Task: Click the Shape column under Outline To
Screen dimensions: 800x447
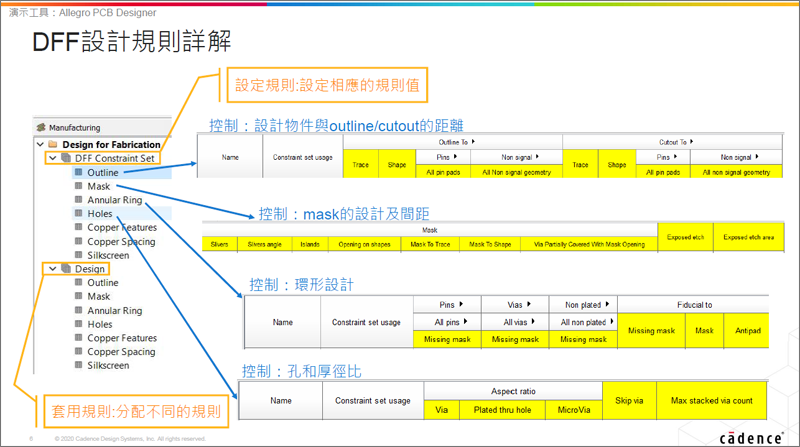Action: [397, 164]
